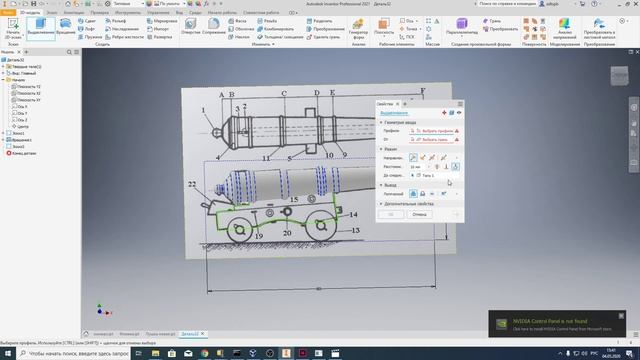The width and height of the screenshot is (640, 360).
Task: Expand the Advanced Properties section
Action: click(381, 204)
